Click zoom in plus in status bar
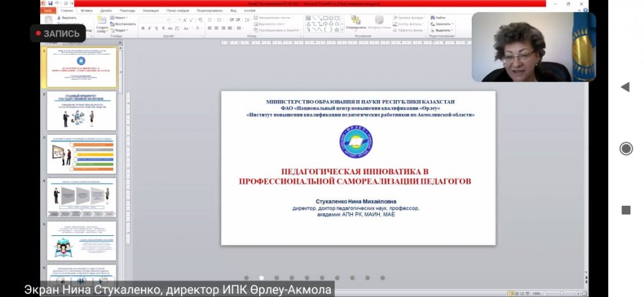This screenshot has width=644, height=297. click(579, 294)
